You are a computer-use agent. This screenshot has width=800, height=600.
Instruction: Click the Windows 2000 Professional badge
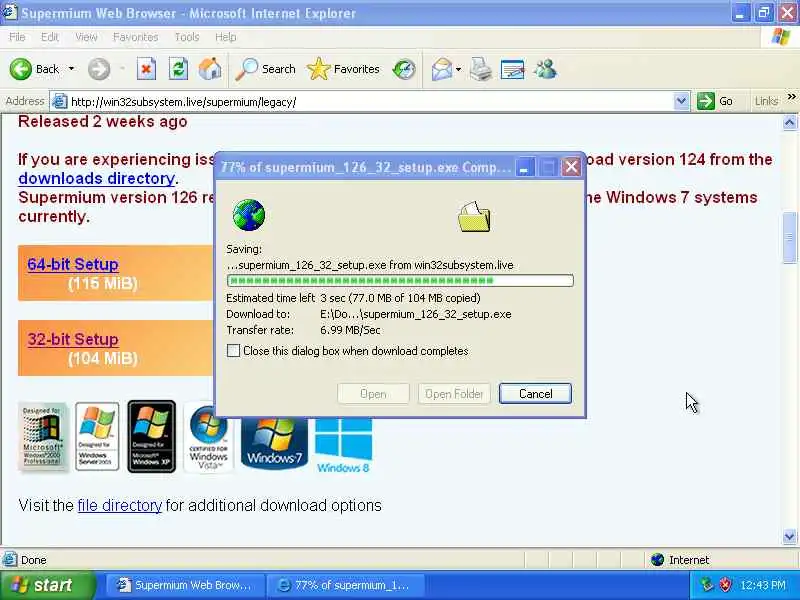click(43, 437)
